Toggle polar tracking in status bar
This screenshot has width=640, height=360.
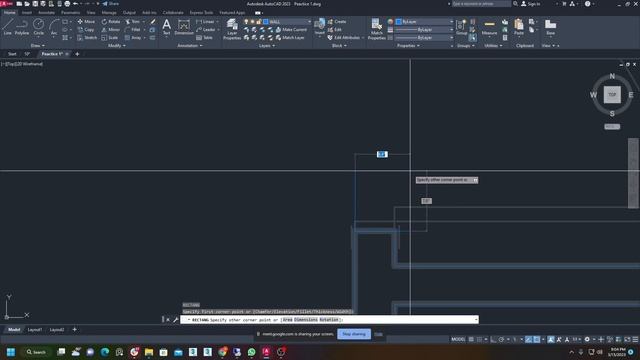[x=502, y=339]
